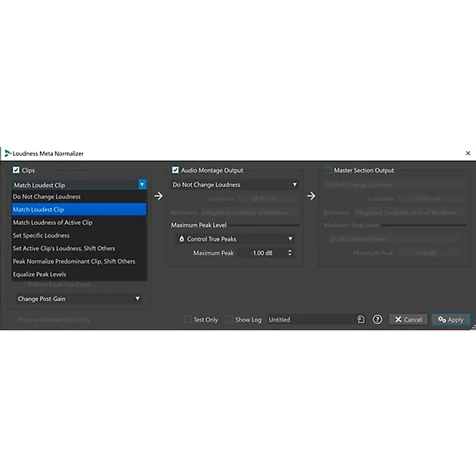Adjust the Maximum Peak -1.00 dB stepper

[290, 253]
